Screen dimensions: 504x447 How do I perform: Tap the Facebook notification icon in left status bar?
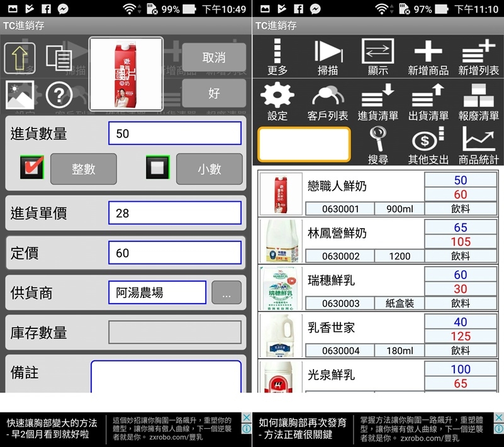point(47,9)
